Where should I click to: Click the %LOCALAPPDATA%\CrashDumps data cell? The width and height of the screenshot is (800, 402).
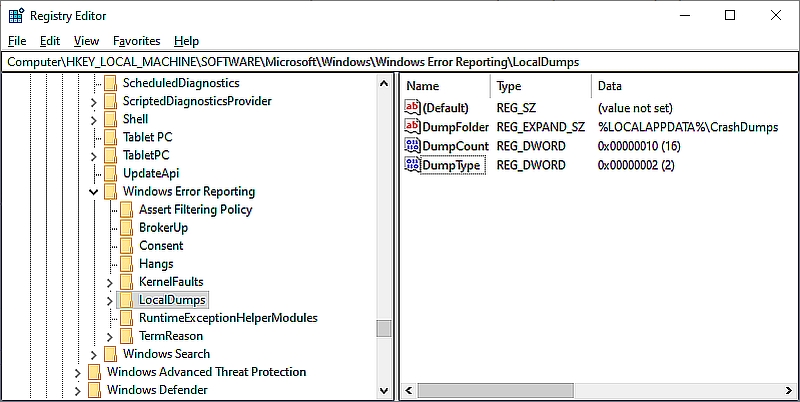tap(688, 127)
